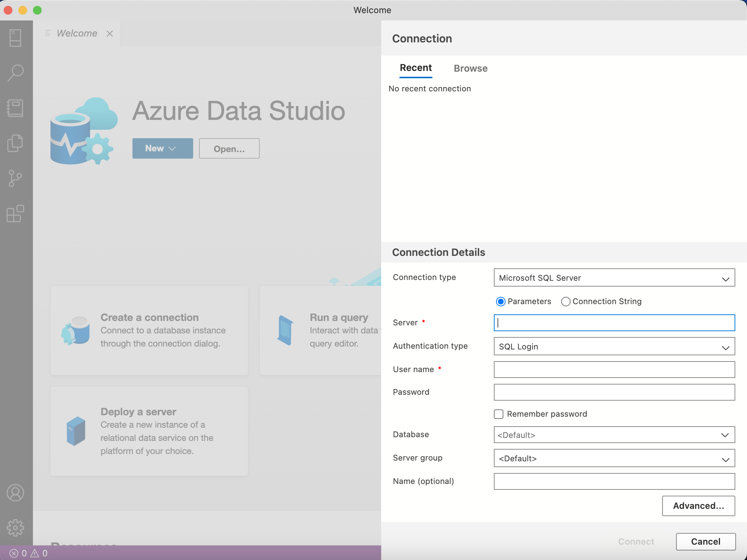
Task: Select the Connection String radio button
Action: tap(566, 302)
